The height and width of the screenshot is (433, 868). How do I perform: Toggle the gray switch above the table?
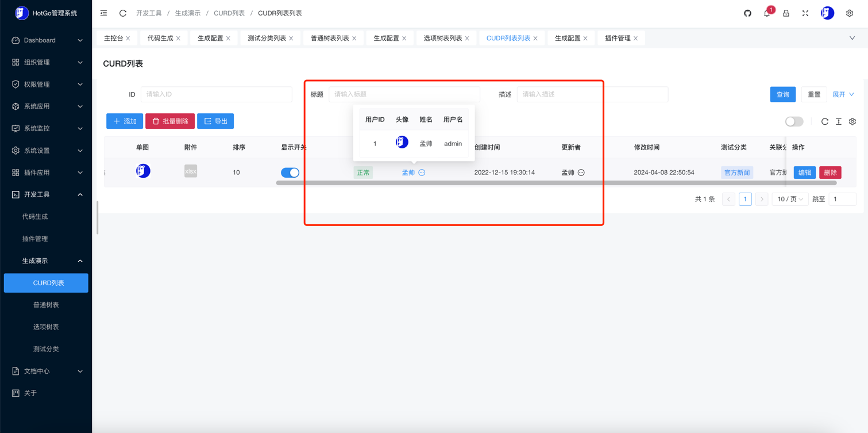794,121
